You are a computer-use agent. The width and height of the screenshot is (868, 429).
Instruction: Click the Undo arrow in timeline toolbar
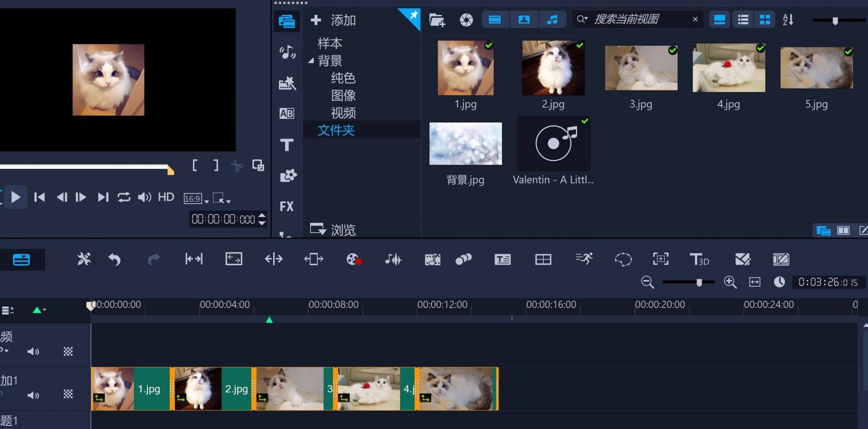pyautogui.click(x=114, y=259)
